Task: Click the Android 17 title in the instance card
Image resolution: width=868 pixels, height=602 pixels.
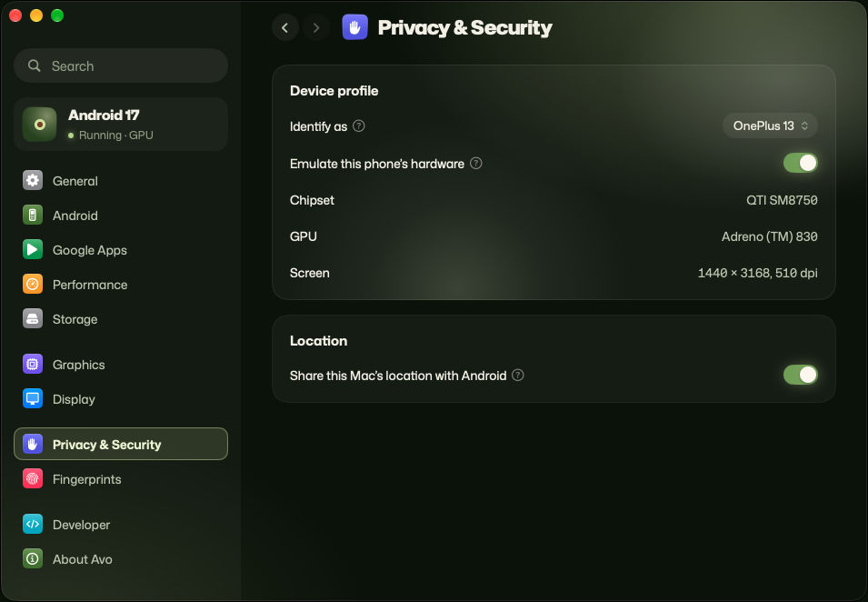Action: point(104,115)
